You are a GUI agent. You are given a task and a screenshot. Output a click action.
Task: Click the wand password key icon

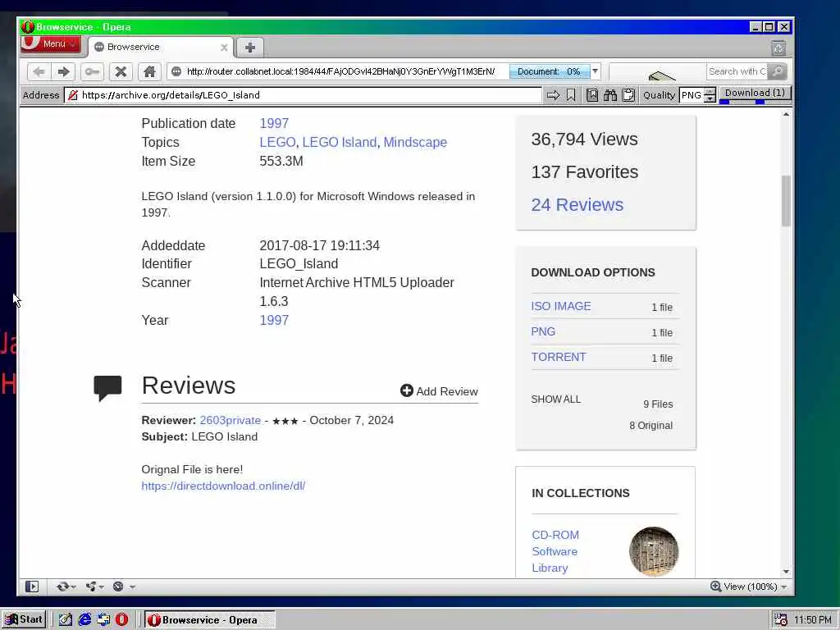92,72
